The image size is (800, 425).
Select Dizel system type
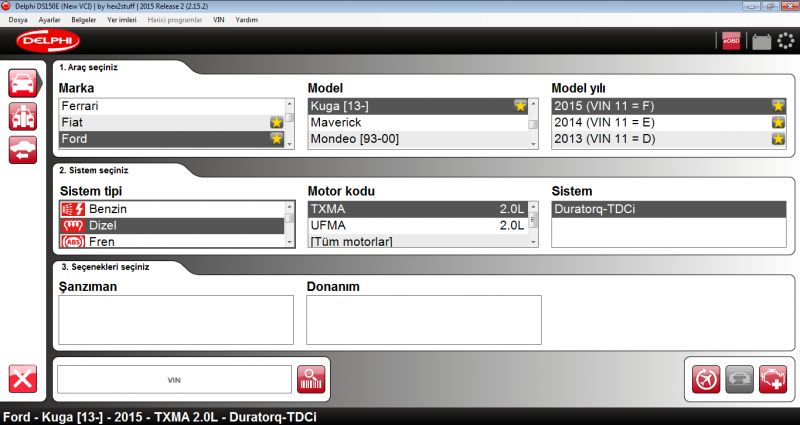[x=172, y=226]
